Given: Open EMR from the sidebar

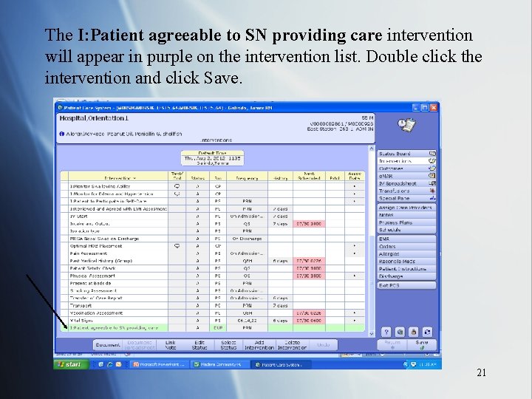Looking at the screenshot, I should [407, 239].
